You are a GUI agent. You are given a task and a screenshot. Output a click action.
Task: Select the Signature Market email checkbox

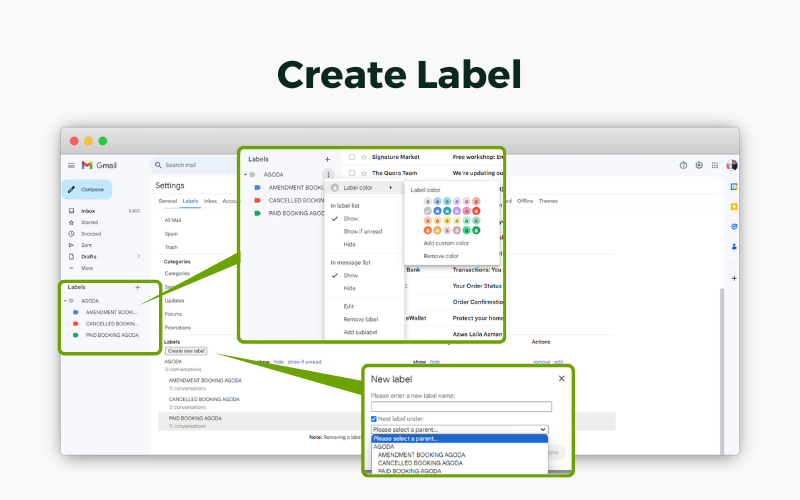point(352,157)
